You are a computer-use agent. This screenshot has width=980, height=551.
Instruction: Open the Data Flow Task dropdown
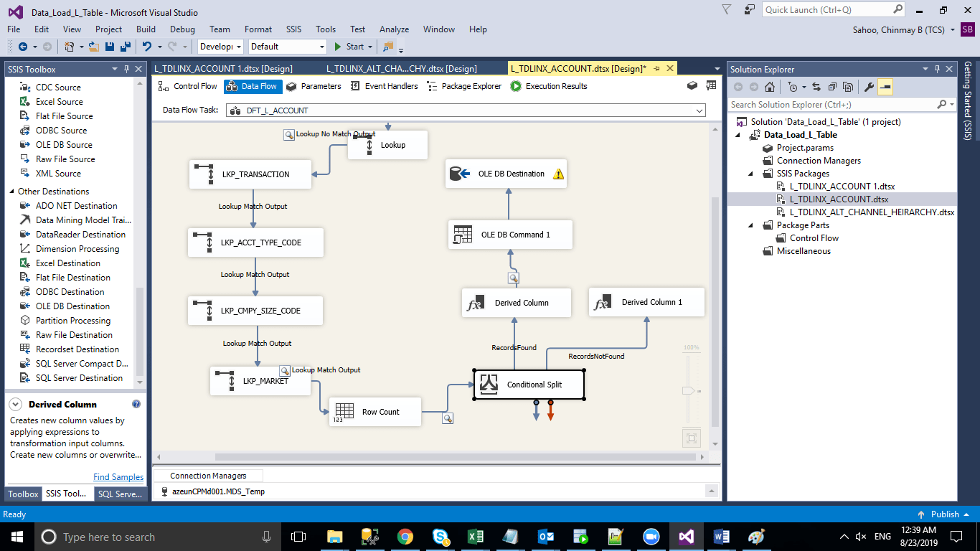(x=699, y=110)
